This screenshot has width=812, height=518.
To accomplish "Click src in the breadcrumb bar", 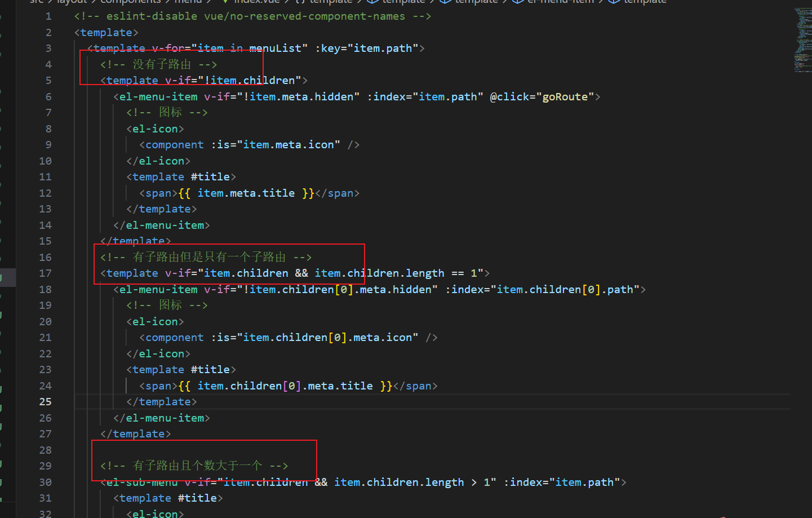I will 36,2.
